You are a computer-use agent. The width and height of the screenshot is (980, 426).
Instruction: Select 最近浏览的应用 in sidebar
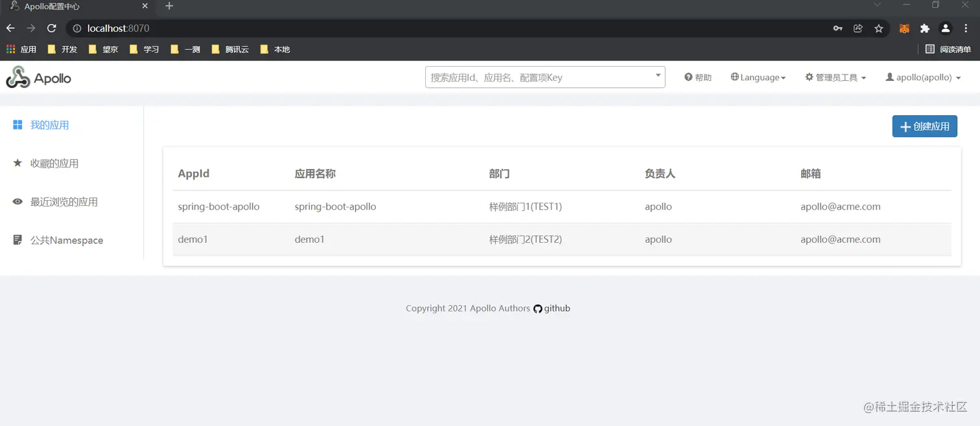pos(56,202)
